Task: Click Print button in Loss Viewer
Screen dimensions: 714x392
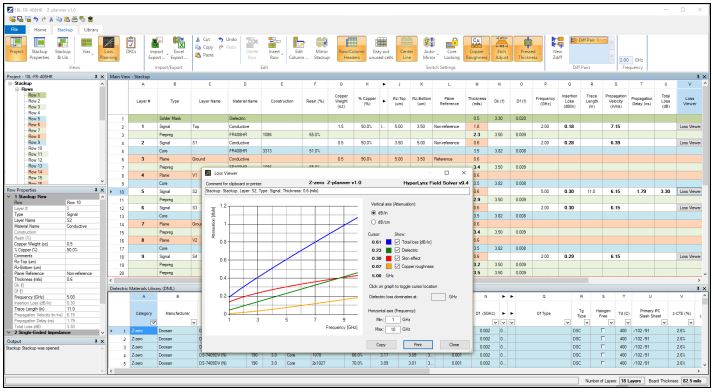Action: tap(418, 345)
